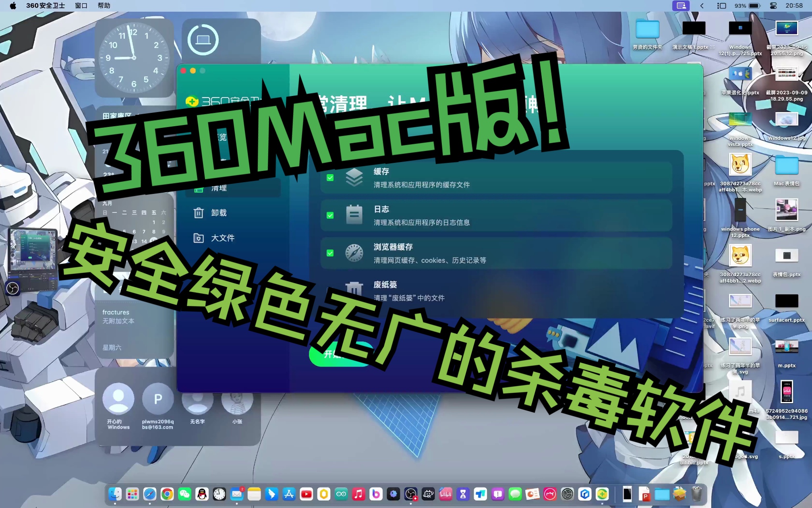Select the 演示文稿1.pptx desktop file
Viewport: 812px width, 508px height.
pyautogui.click(x=694, y=35)
